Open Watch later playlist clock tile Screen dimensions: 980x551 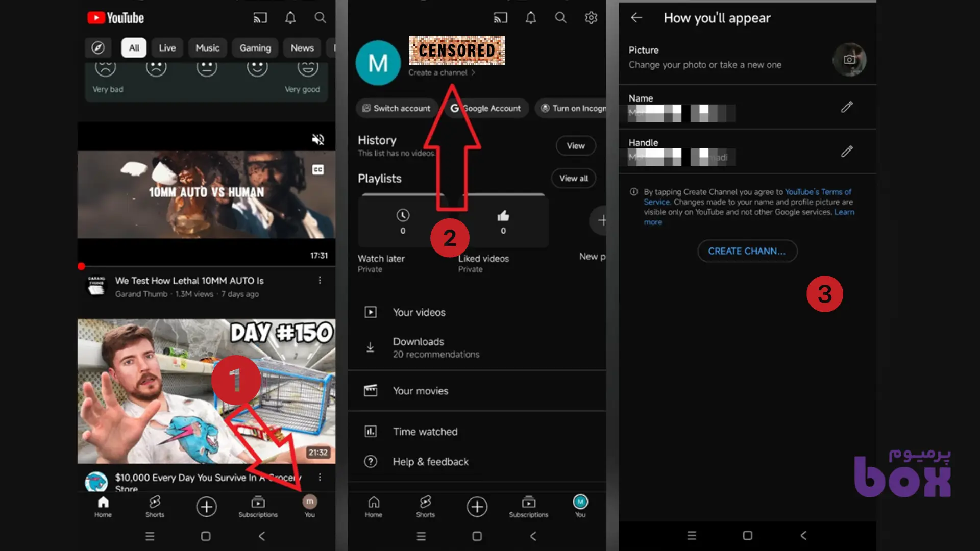[x=403, y=221]
